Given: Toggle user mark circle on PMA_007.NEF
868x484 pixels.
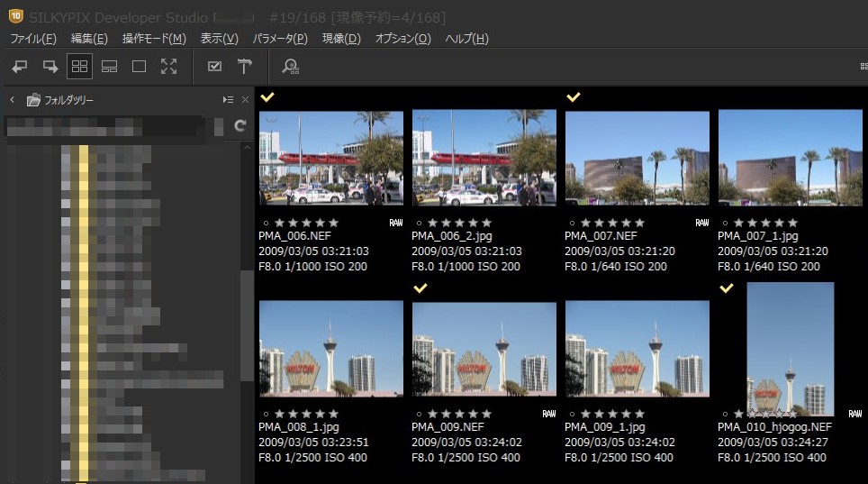Looking at the screenshot, I should (572, 224).
